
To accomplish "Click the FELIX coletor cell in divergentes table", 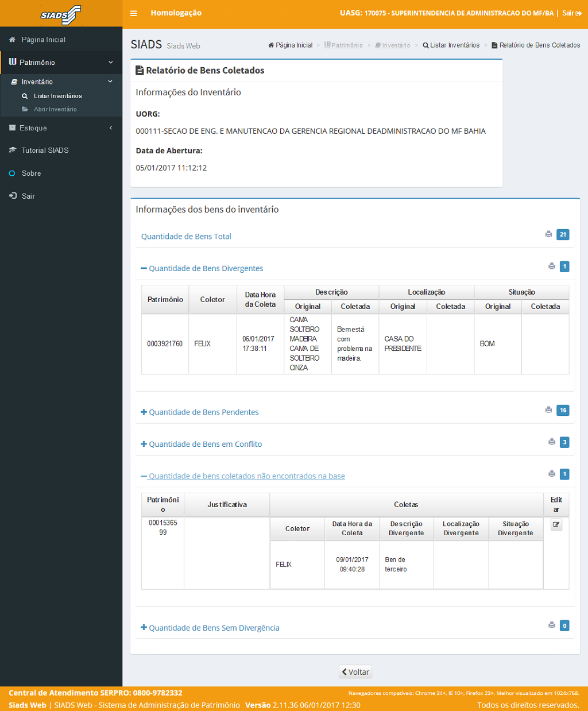I will pyautogui.click(x=212, y=344).
